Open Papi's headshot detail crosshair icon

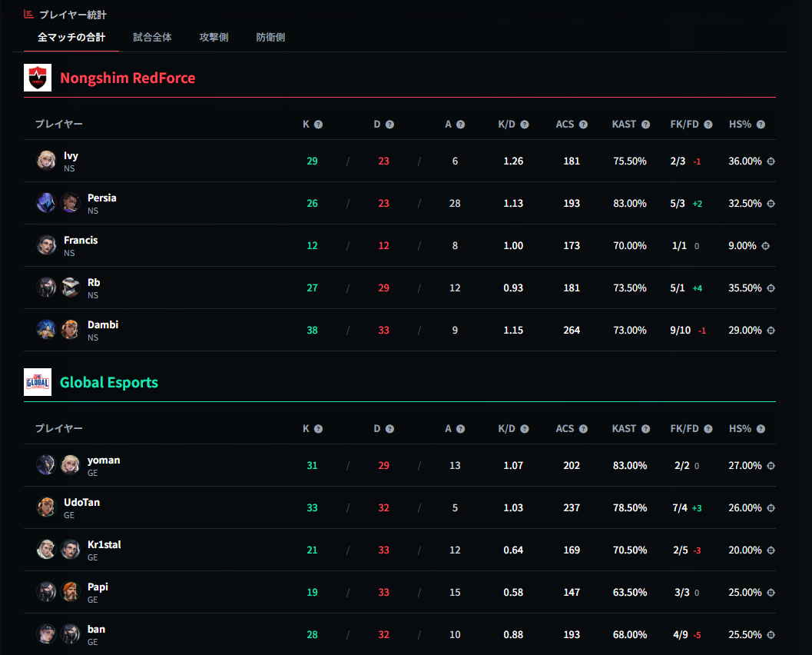click(771, 592)
